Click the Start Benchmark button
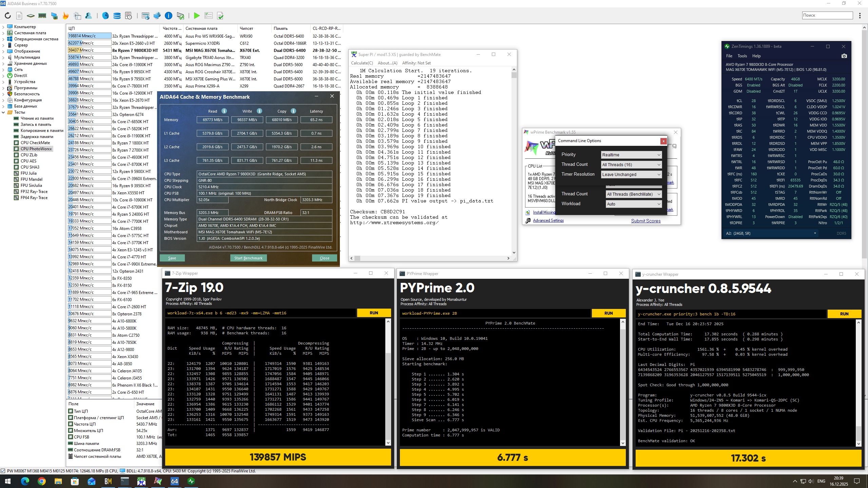This screenshot has width=868, height=488. pyautogui.click(x=248, y=258)
